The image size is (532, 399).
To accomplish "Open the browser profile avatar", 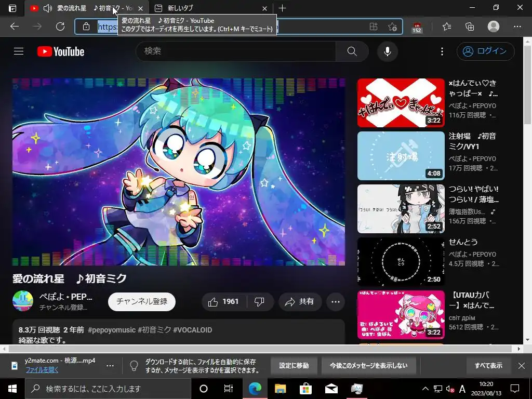I will [494, 26].
